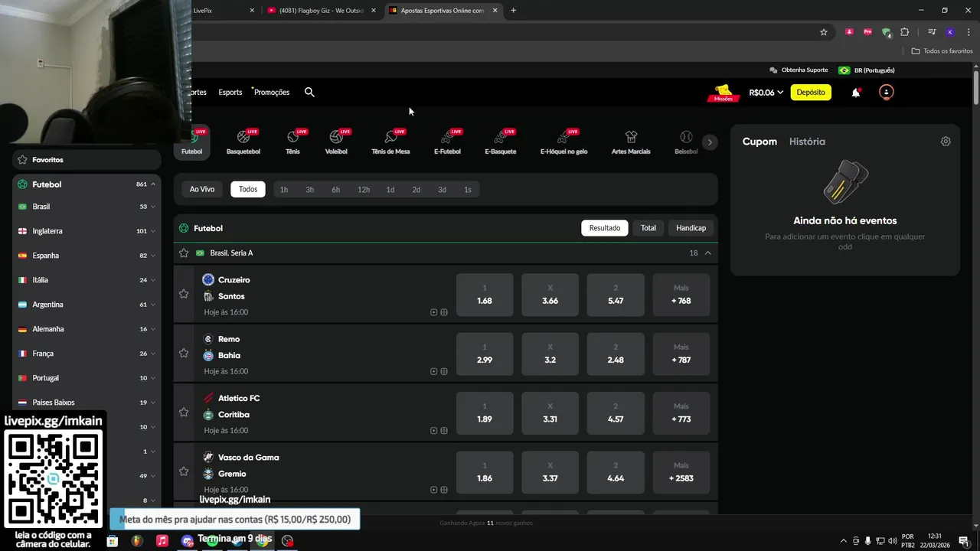Open live stream icon for Atletico FC match
Viewport: 980px width, 551px height.
pyautogui.click(x=433, y=430)
